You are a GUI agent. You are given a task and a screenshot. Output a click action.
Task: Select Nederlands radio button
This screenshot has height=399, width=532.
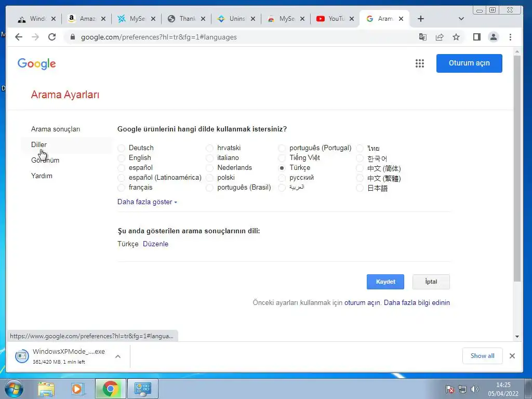click(x=210, y=168)
